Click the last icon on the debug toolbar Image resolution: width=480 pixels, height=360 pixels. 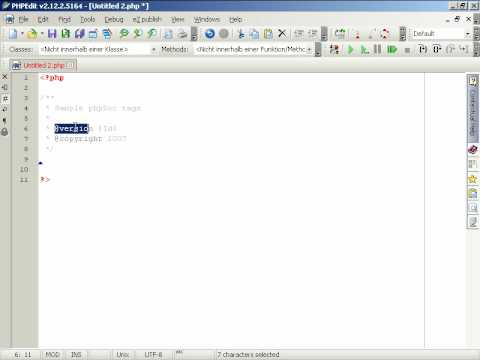coord(464,50)
